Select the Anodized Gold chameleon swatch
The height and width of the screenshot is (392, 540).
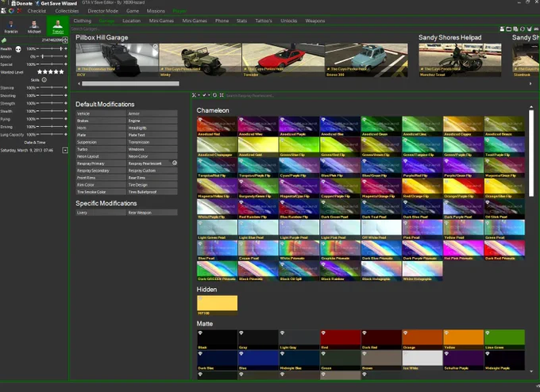[x=258, y=147]
